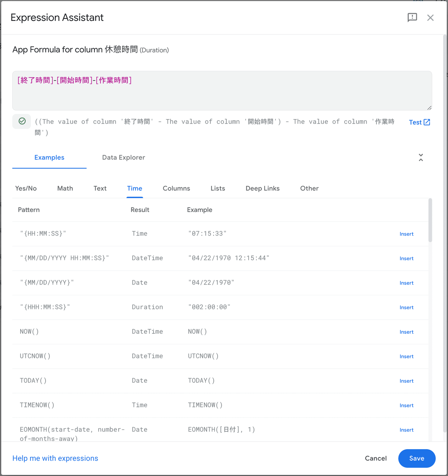Open the Yes/No examples category
Screen dimensions: 448x476
(x=26, y=189)
